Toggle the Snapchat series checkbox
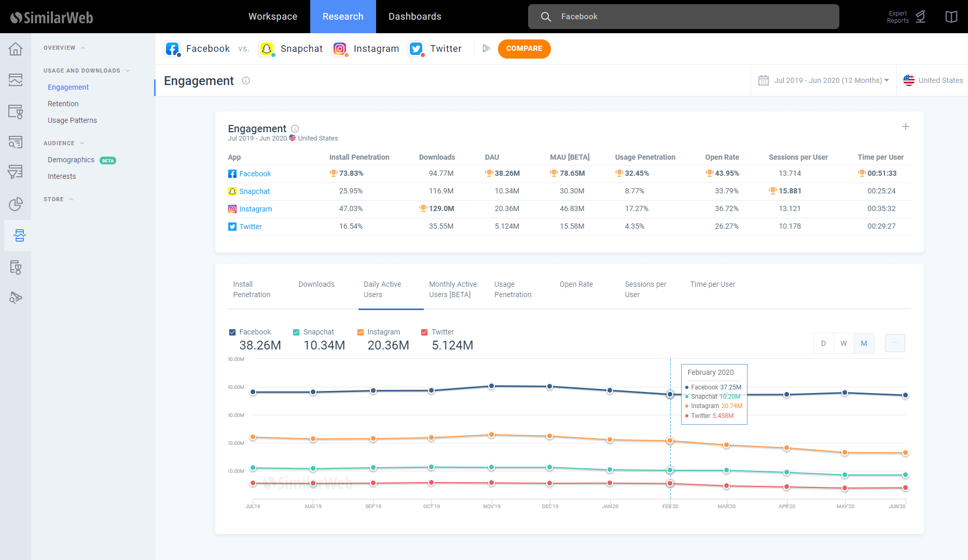This screenshot has height=560, width=968. tap(296, 332)
